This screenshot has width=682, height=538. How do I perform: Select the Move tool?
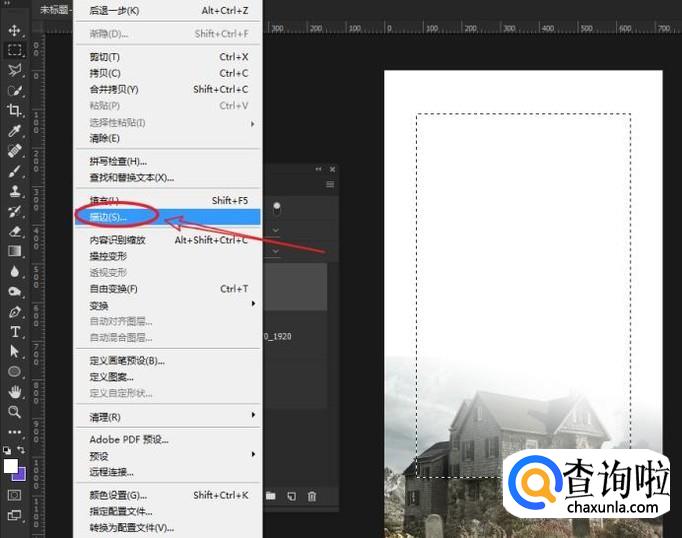coord(14,30)
